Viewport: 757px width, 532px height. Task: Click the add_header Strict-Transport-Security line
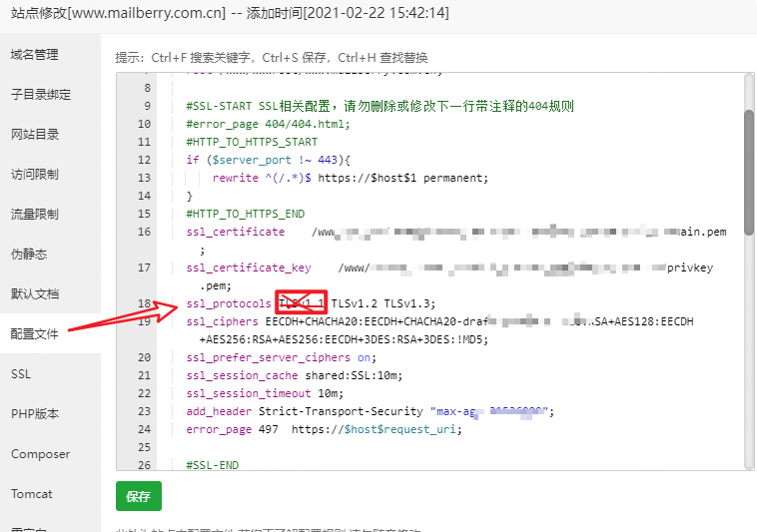[x=371, y=411]
